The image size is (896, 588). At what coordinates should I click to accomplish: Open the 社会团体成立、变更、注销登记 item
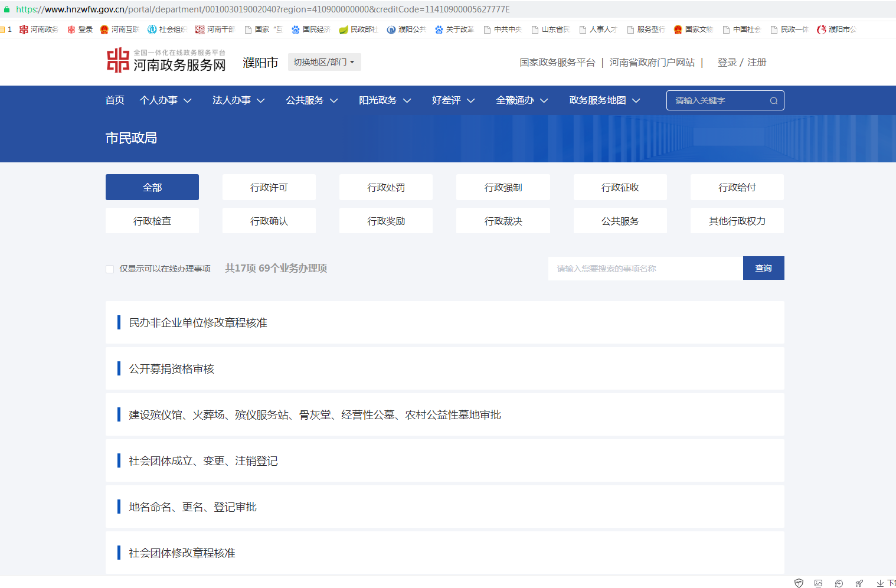(203, 461)
